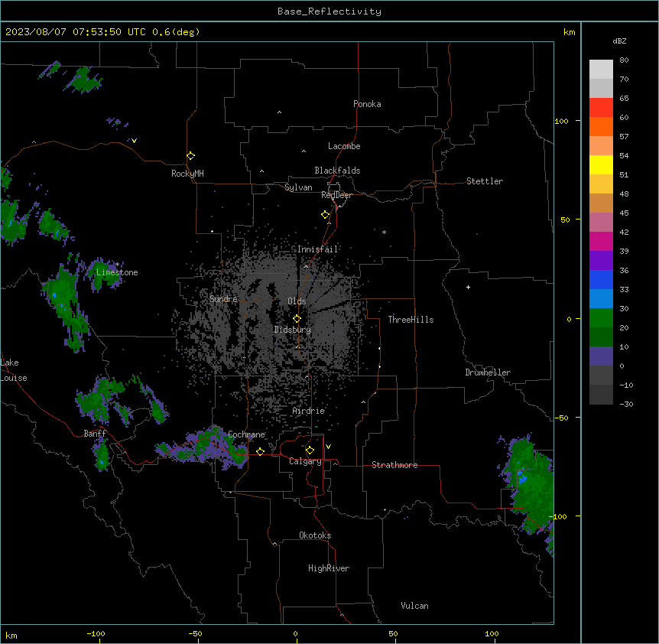Select the slate blue 0-10 dBZ swatch
The image size is (659, 644).
coord(601,356)
